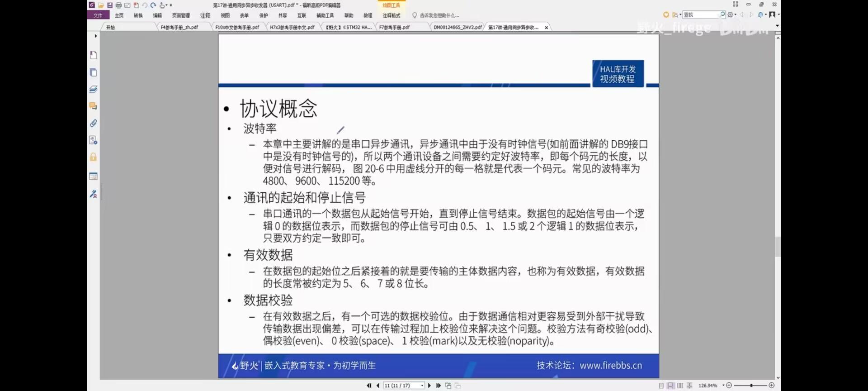Image resolution: width=868 pixels, height=391 pixels.
Task: Expand the quick access toolbar customize arrow
Action: click(x=171, y=5)
